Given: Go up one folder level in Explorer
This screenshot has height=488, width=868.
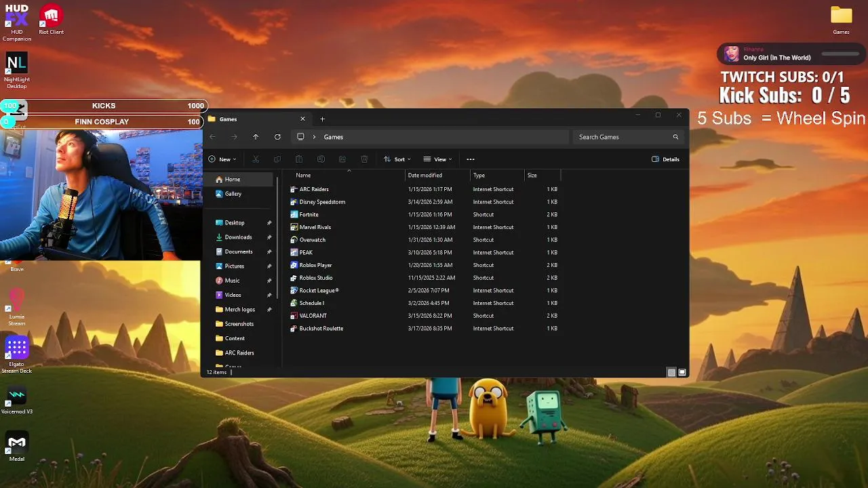Looking at the screenshot, I should coord(256,137).
